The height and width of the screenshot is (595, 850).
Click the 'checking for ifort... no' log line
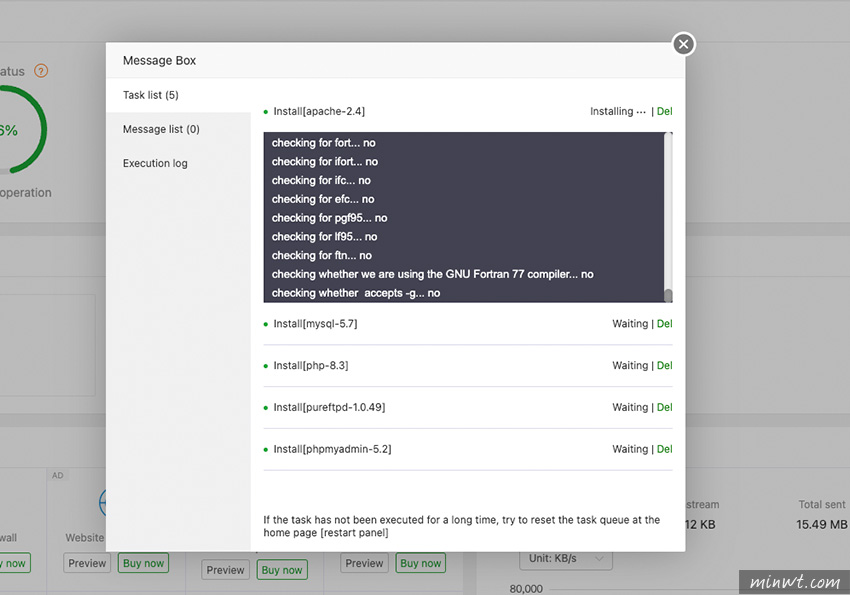(325, 161)
